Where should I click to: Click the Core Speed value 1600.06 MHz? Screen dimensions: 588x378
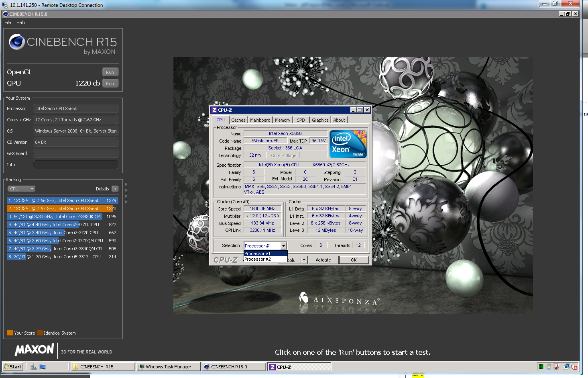tap(262, 209)
